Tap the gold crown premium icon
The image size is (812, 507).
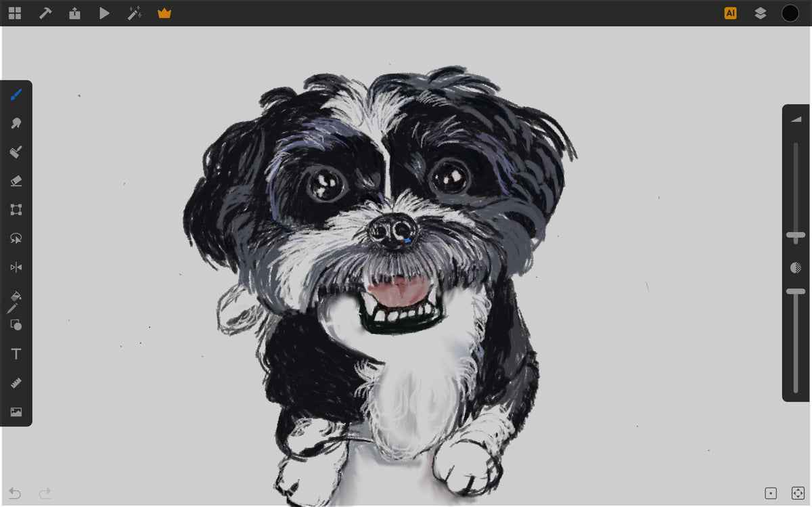click(x=164, y=13)
